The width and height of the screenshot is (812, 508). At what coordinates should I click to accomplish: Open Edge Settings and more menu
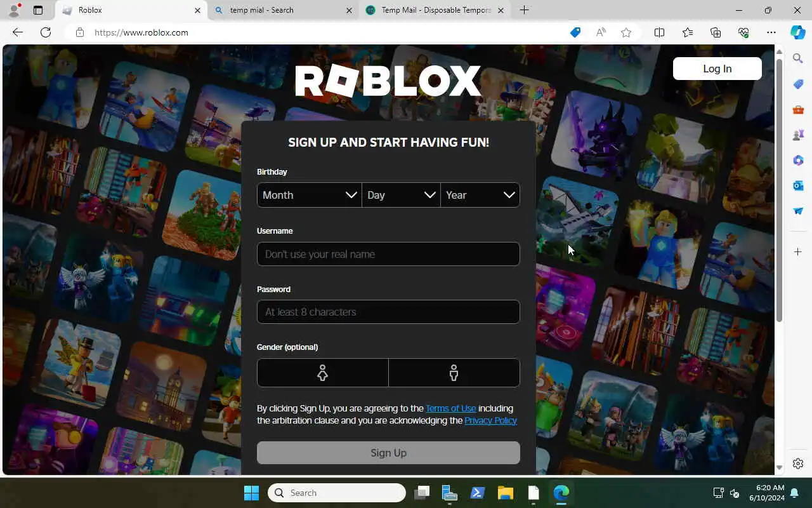tap(771, 32)
